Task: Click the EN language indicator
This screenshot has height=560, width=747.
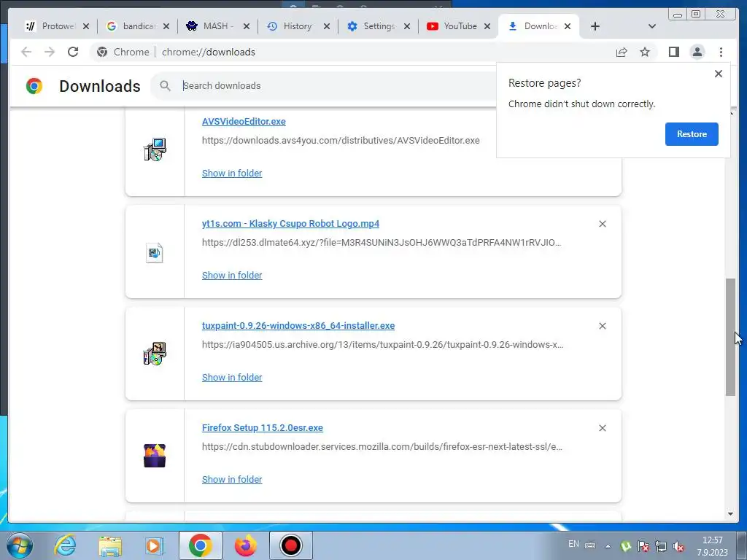Action: pyautogui.click(x=573, y=544)
